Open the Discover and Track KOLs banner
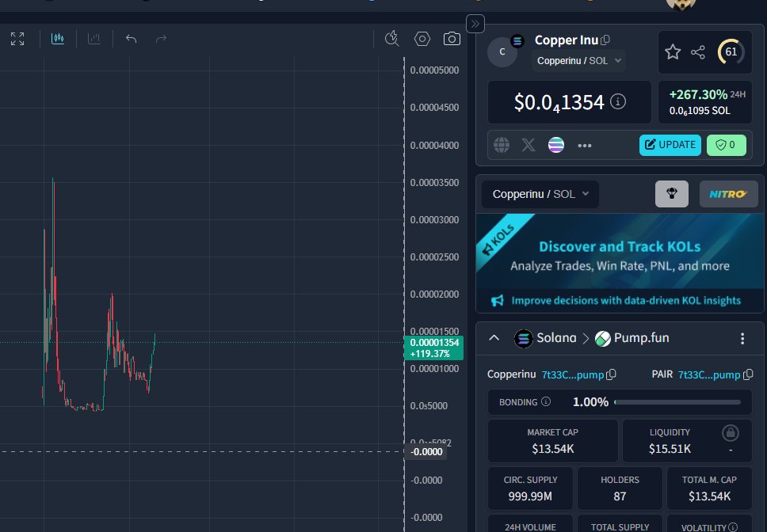This screenshot has width=767, height=532. tap(620, 250)
